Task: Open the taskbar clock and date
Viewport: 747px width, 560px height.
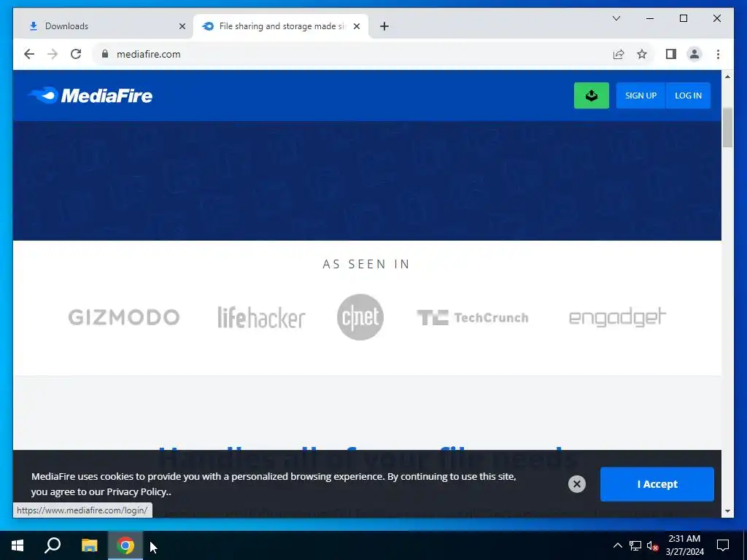Action: click(684, 545)
